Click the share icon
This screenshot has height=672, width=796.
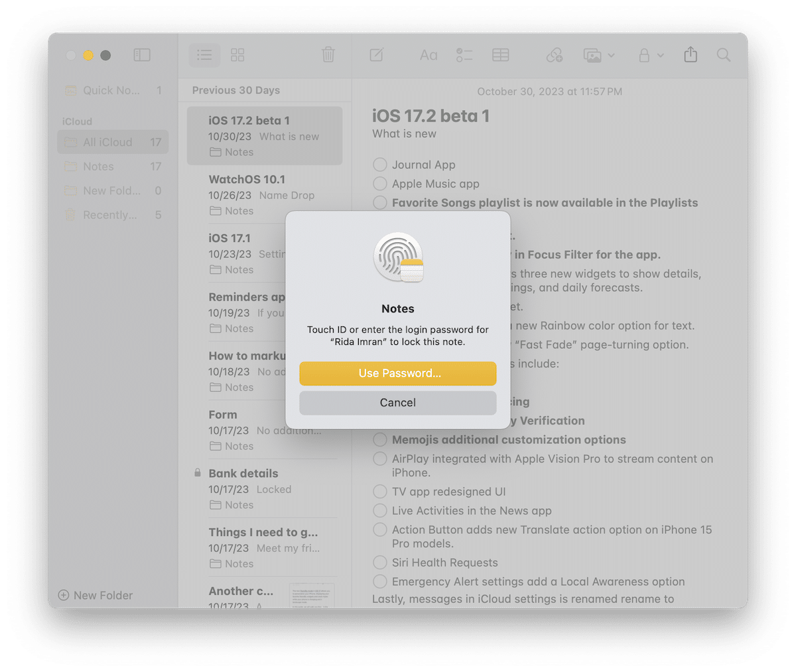(x=691, y=55)
